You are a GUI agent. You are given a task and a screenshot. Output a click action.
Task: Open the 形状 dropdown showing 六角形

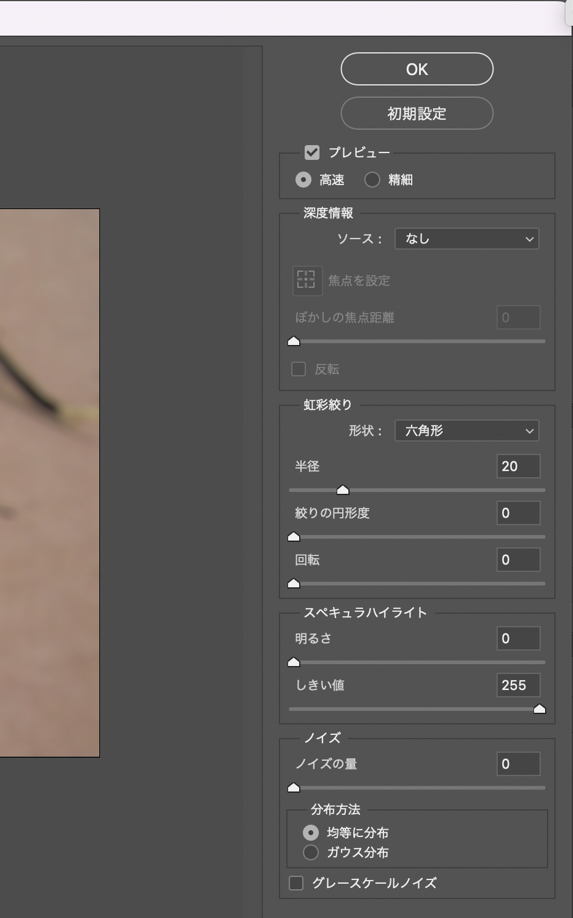[466, 430]
